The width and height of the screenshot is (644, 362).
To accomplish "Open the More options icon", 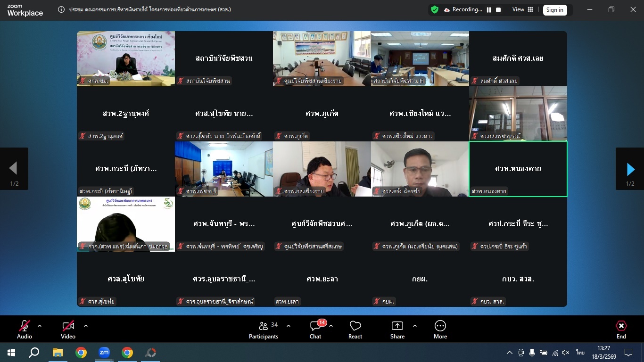I will 440,326.
